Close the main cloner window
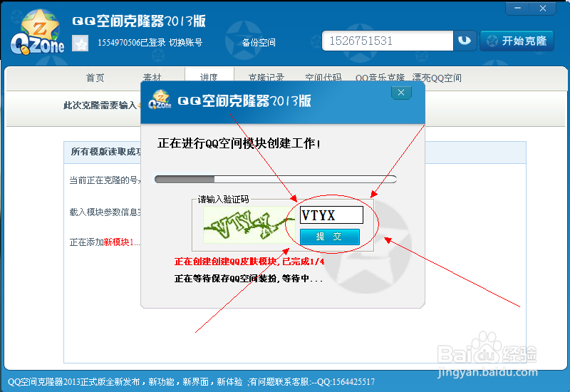This screenshot has width=570, height=392. [543, 9]
